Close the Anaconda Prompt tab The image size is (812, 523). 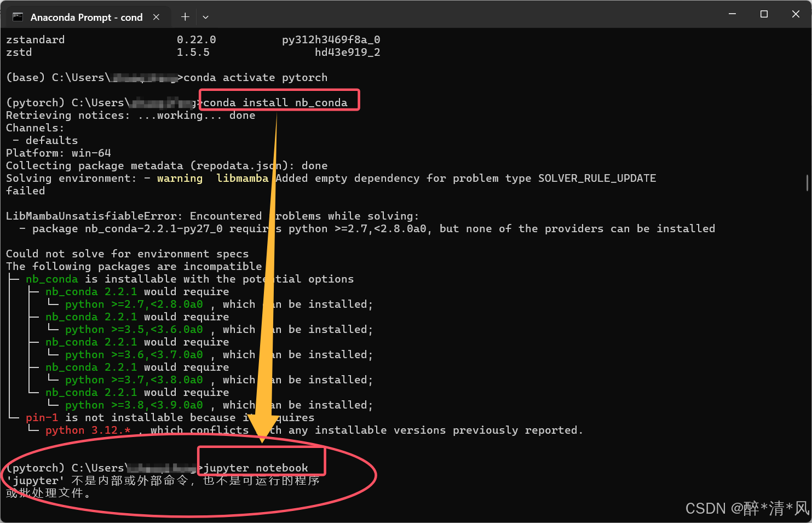click(x=156, y=17)
